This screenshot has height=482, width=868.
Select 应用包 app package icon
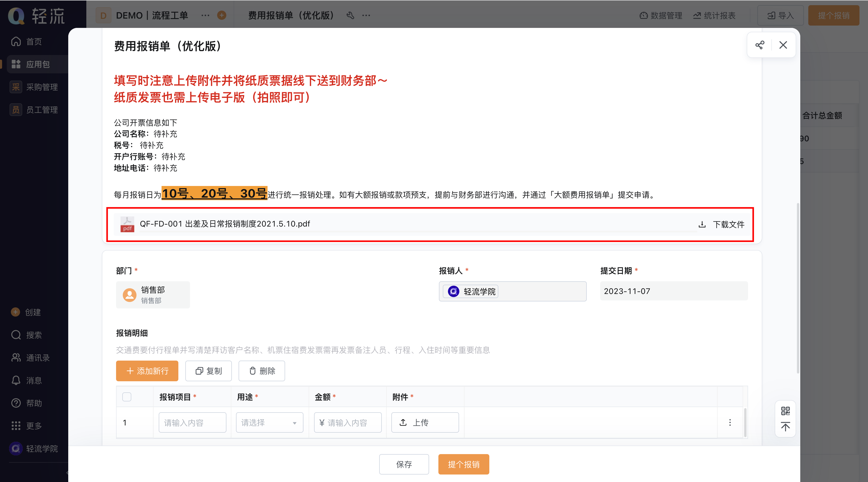tap(16, 64)
